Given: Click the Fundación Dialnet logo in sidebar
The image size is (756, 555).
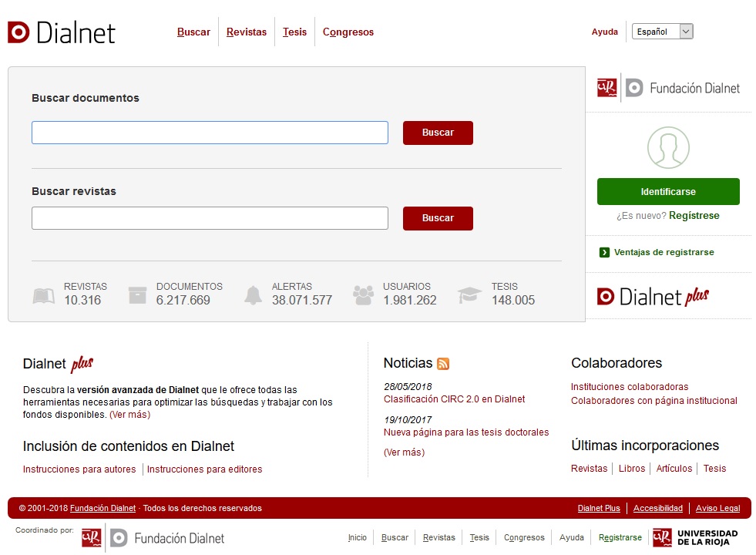Looking at the screenshot, I should coord(668,88).
